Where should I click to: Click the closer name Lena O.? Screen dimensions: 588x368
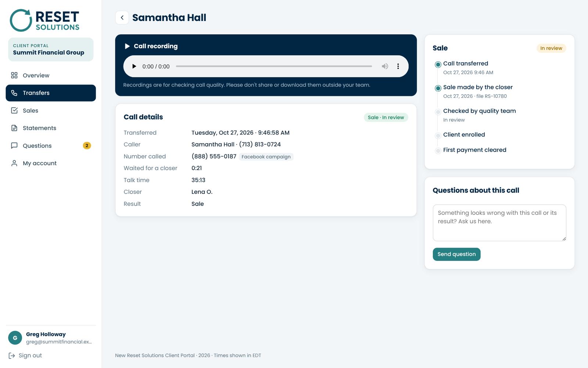tap(202, 192)
